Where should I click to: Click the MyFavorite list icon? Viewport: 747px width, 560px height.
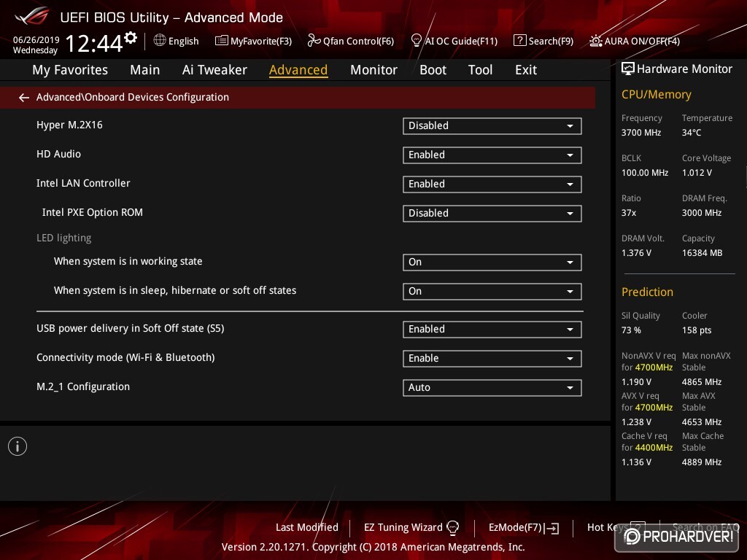pos(222,41)
